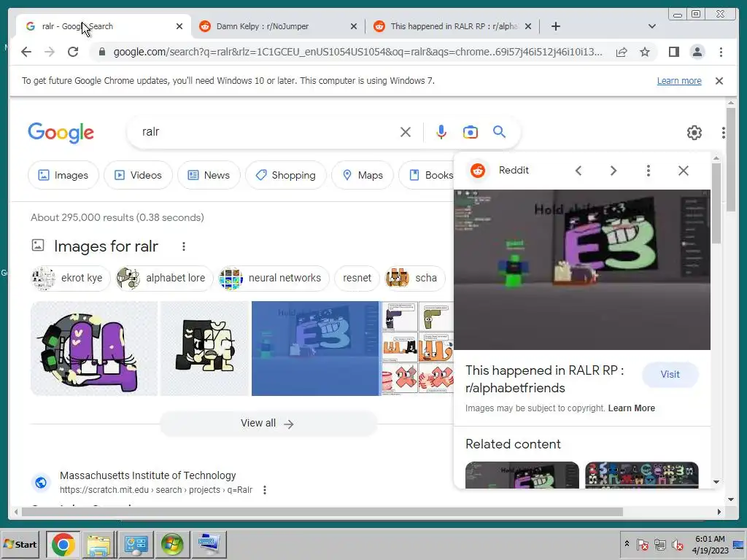The width and height of the screenshot is (747, 560).
Task: Click the horizontal scrollbar at page bottom
Action: click(322, 512)
